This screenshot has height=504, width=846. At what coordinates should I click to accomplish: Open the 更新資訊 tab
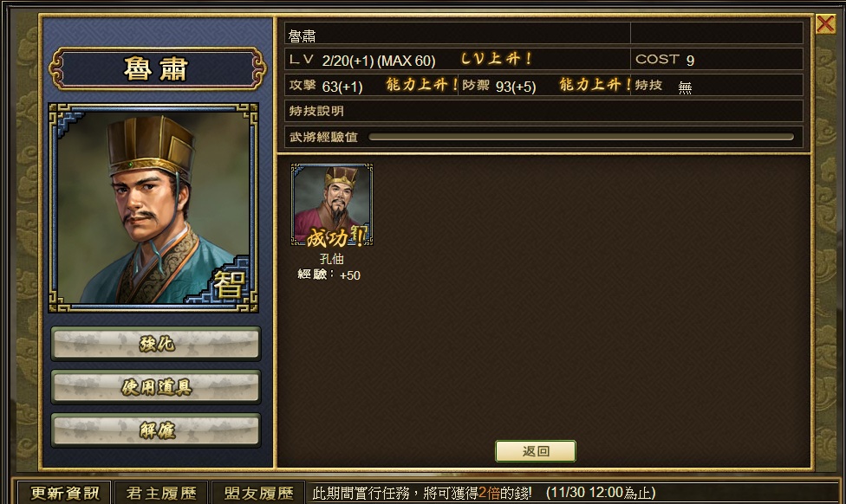[64, 493]
